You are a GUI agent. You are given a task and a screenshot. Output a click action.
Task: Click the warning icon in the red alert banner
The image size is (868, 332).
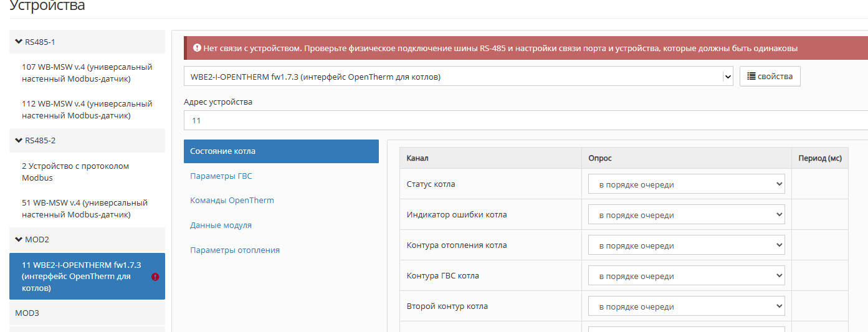[197, 48]
